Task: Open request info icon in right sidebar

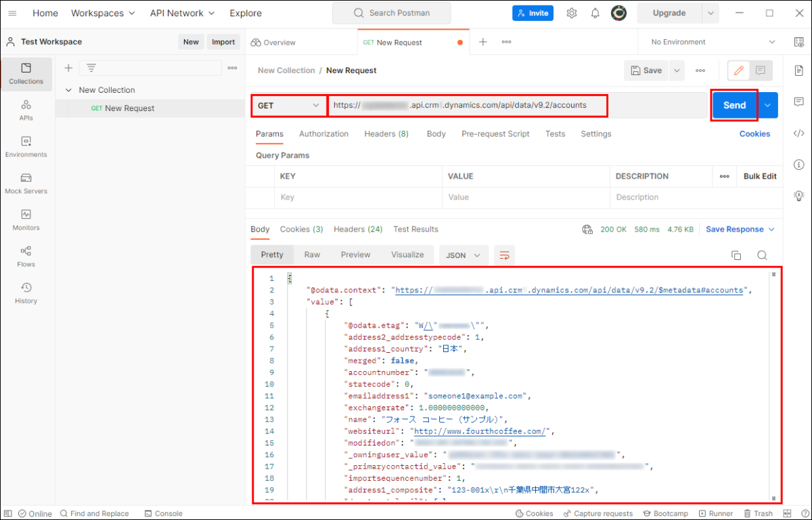Action: [x=799, y=164]
